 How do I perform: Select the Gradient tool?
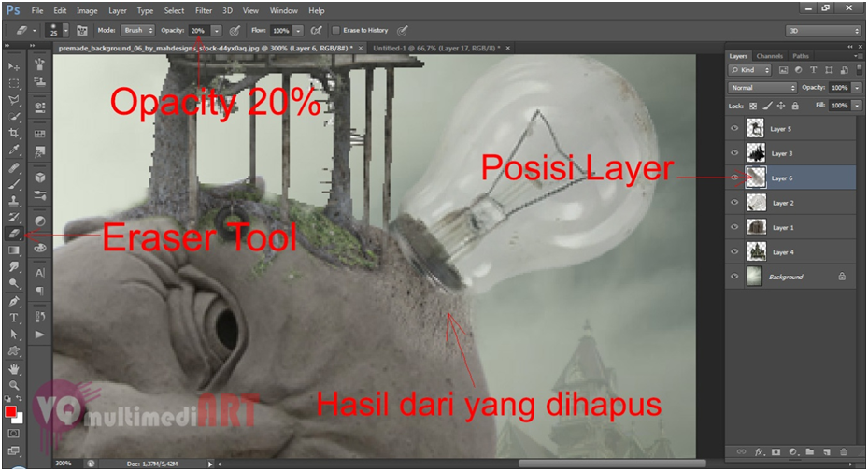click(x=14, y=250)
